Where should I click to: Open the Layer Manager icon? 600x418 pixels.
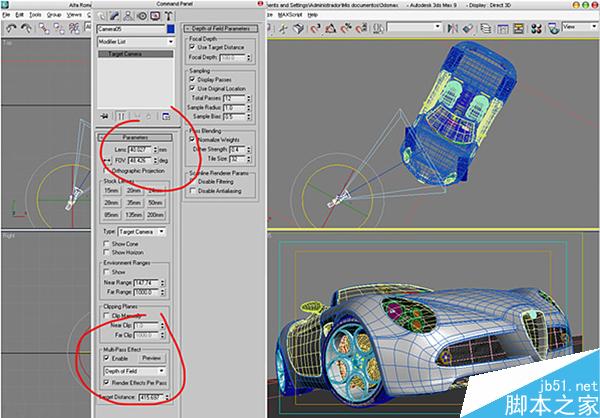pyautogui.click(x=486, y=29)
